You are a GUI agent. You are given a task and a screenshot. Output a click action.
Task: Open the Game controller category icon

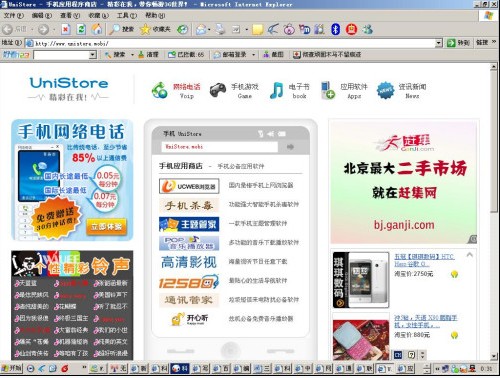coord(218,90)
